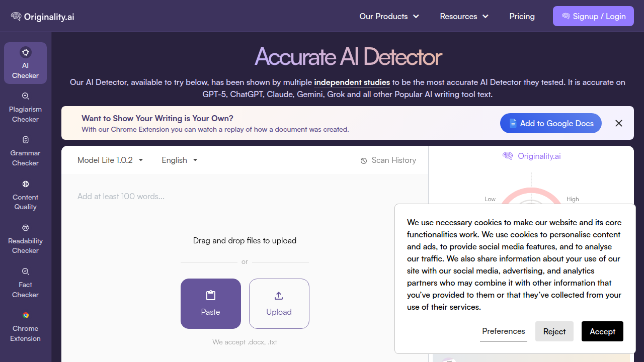The image size is (644, 362).
Task: Open the AI Checker sidebar tool
Action: [25, 63]
